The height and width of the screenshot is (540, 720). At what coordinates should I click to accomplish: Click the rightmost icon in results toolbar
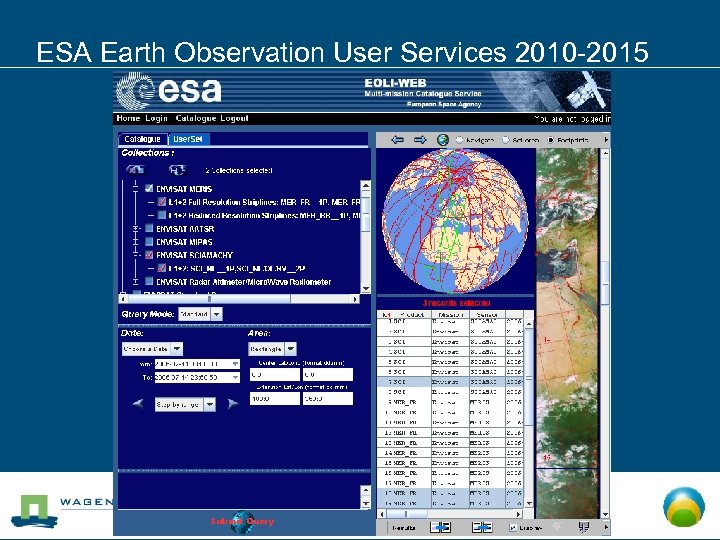[584, 527]
